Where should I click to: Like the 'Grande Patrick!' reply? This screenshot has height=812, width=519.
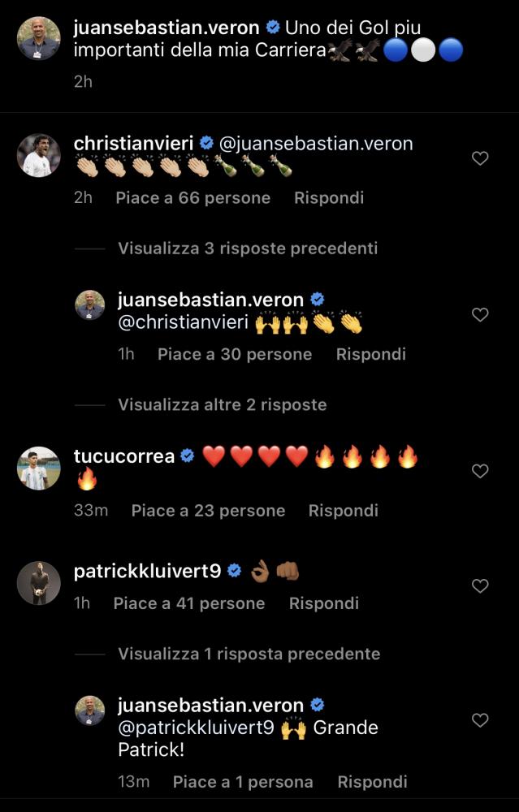[x=480, y=719]
